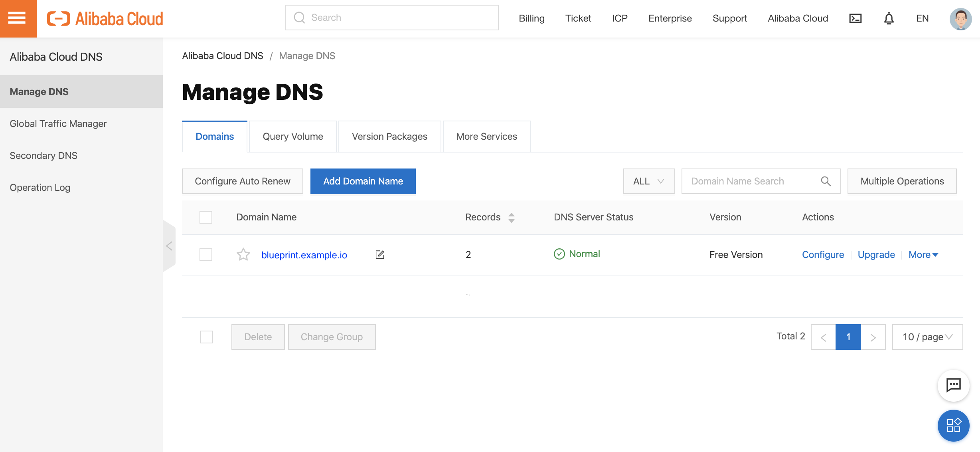Screen dimensions: 980x452
Task: Open the chat feedback bubble icon
Action: [953, 385]
